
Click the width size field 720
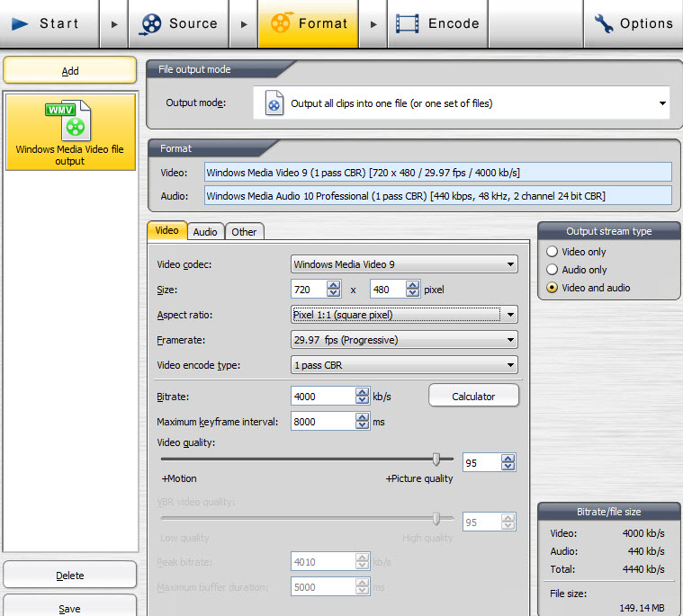pos(309,290)
